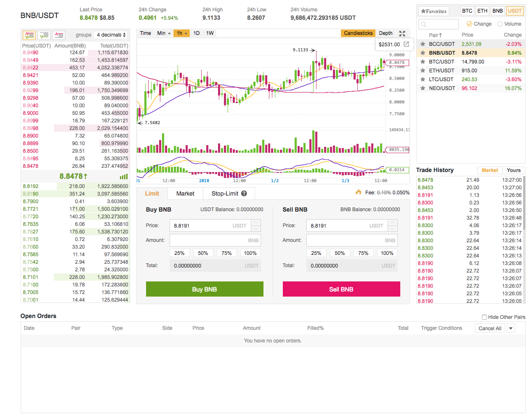
Task: Click the green Buy BNB button
Action: coord(205,289)
